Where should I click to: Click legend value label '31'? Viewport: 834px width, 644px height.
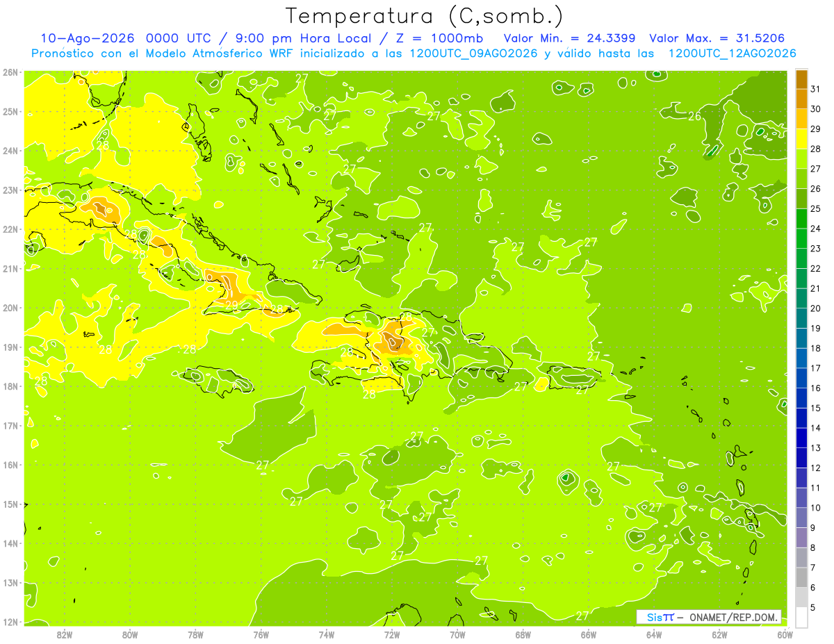click(x=816, y=90)
